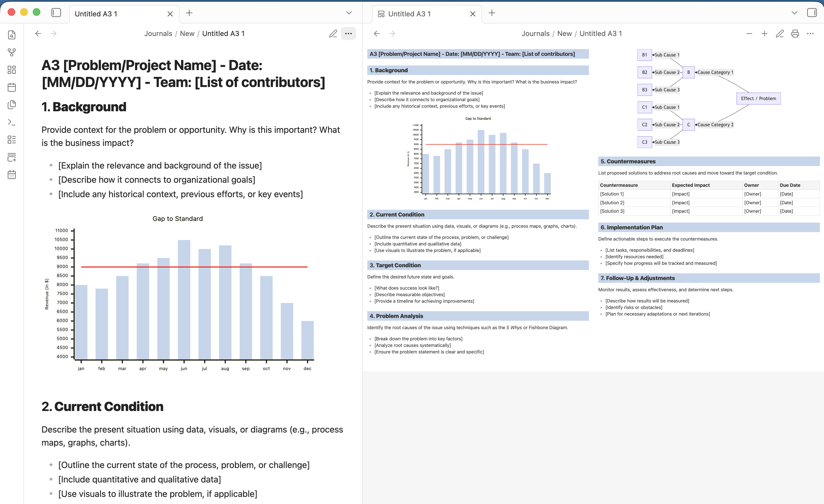Viewport: 824px width, 504px height.
Task: Click '[Identify risks or obstacles]' bullet
Action: click(x=634, y=307)
